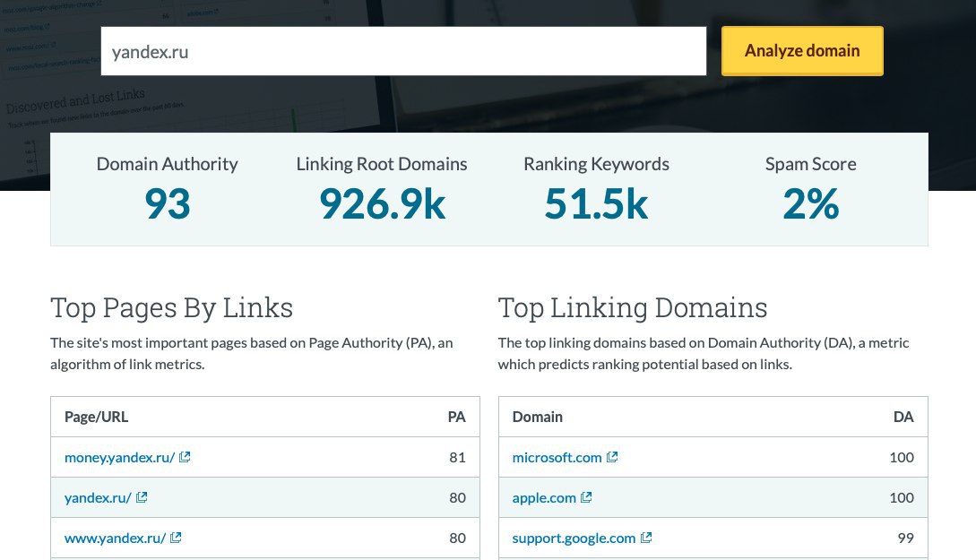The image size is (976, 560).
Task: Select the Linking Root Domains value 926.9k
Action: click(382, 204)
